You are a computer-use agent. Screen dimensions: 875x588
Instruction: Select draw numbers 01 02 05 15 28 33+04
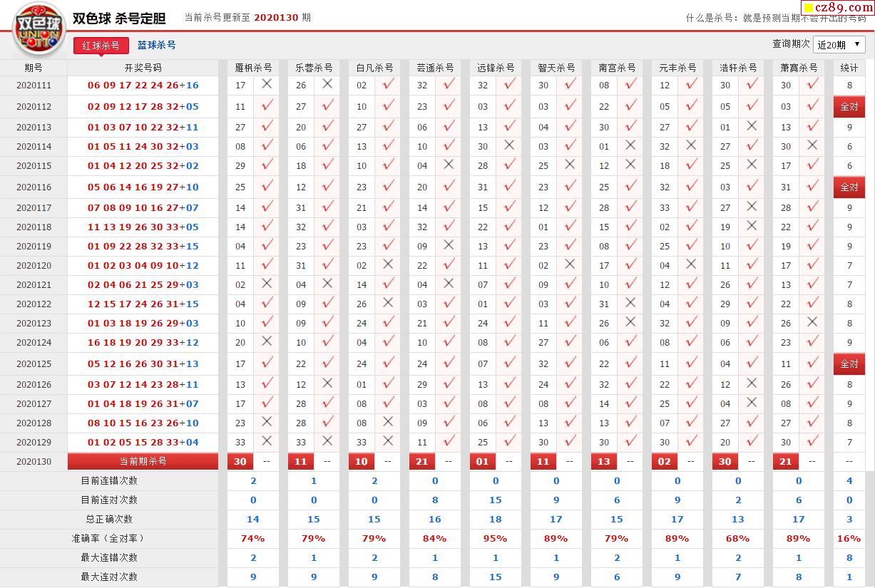(143, 442)
